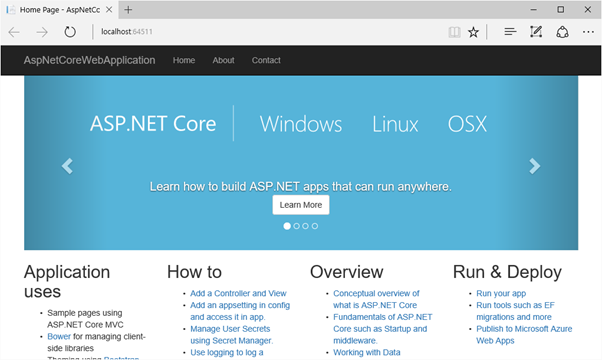
Task: Add page to favorites with star icon
Action: point(473,32)
